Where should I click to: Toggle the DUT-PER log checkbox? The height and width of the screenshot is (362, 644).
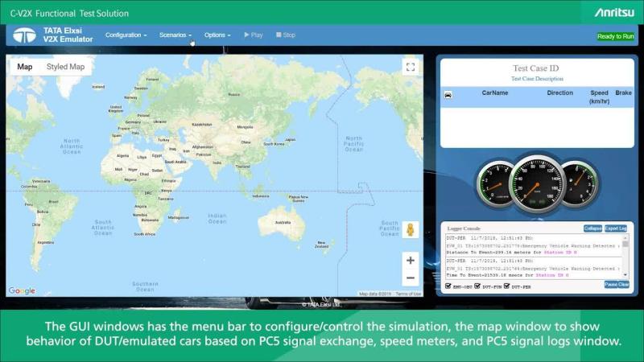coord(506,286)
